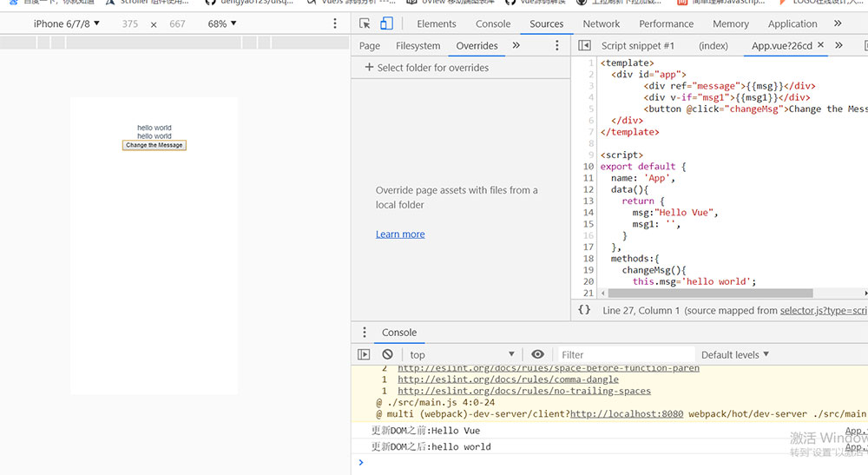The height and width of the screenshot is (475, 868).
Task: Edit the 667 device height field
Action: pyautogui.click(x=177, y=23)
